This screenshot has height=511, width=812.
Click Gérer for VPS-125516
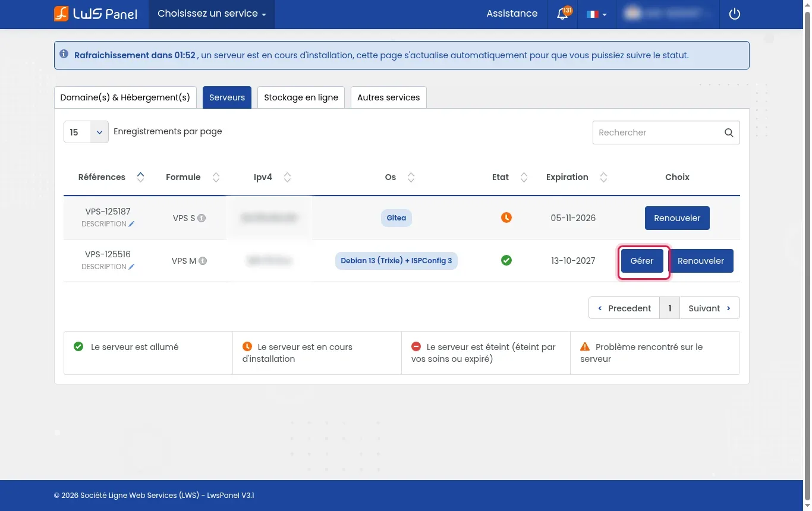point(642,261)
